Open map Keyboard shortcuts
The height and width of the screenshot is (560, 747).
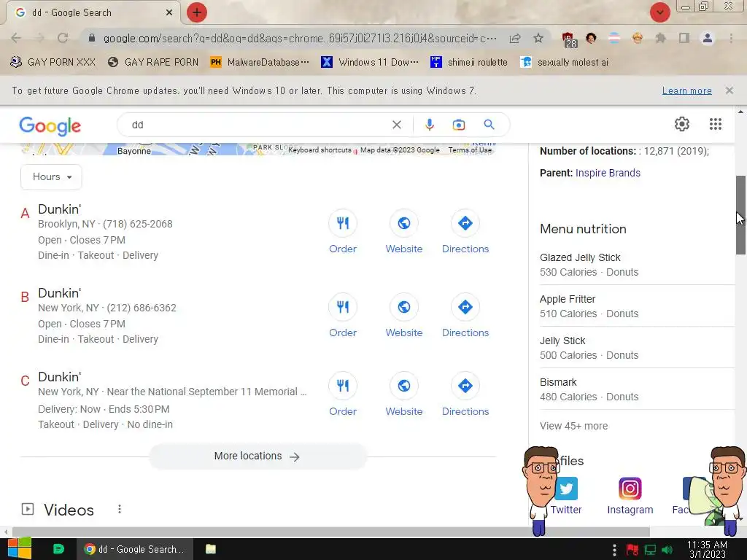(320, 150)
